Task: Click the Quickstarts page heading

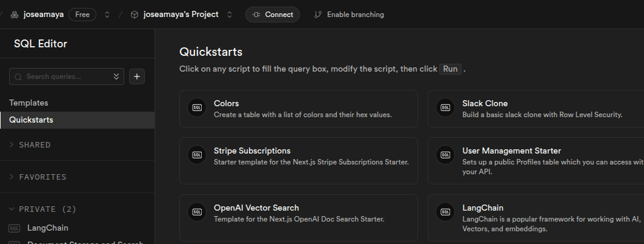Action: [x=211, y=52]
